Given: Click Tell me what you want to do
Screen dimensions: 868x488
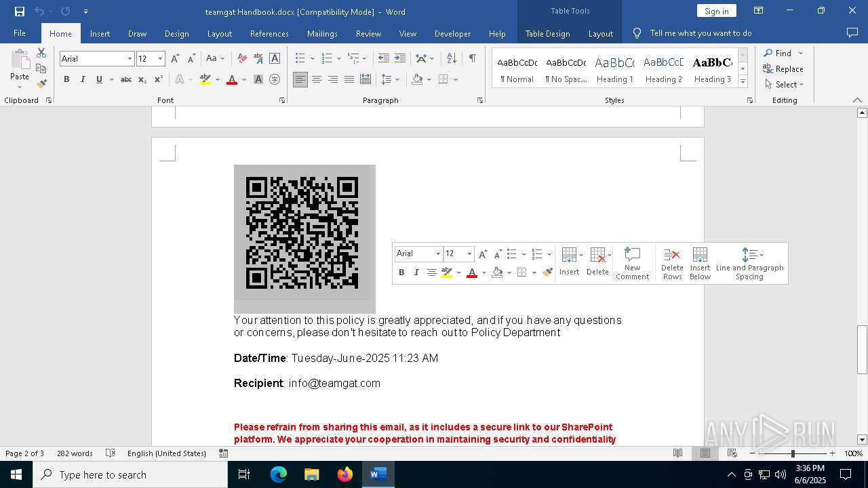Looking at the screenshot, I should tap(701, 33).
